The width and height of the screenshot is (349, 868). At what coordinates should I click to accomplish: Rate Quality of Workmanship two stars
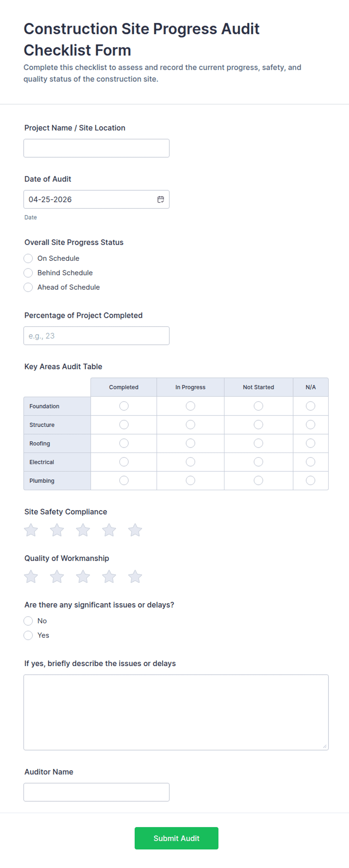[x=57, y=577]
